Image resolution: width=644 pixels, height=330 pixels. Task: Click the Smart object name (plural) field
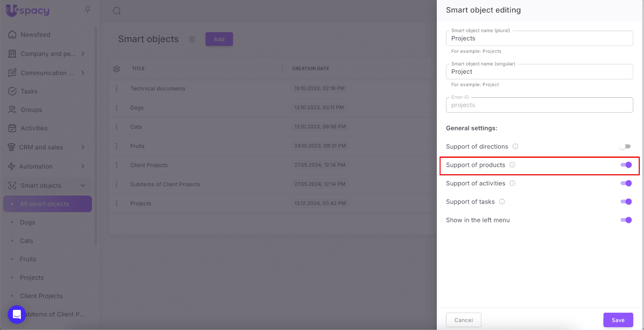539,39
